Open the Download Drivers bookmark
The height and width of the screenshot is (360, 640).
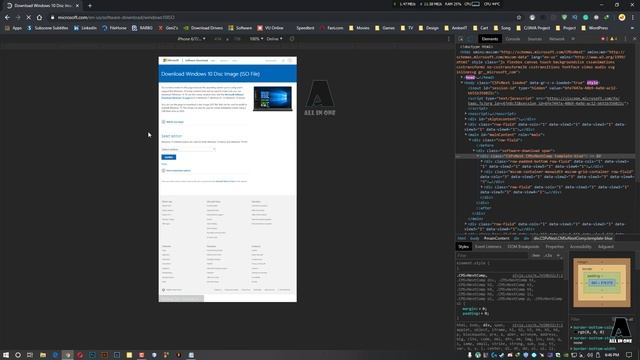203,28
